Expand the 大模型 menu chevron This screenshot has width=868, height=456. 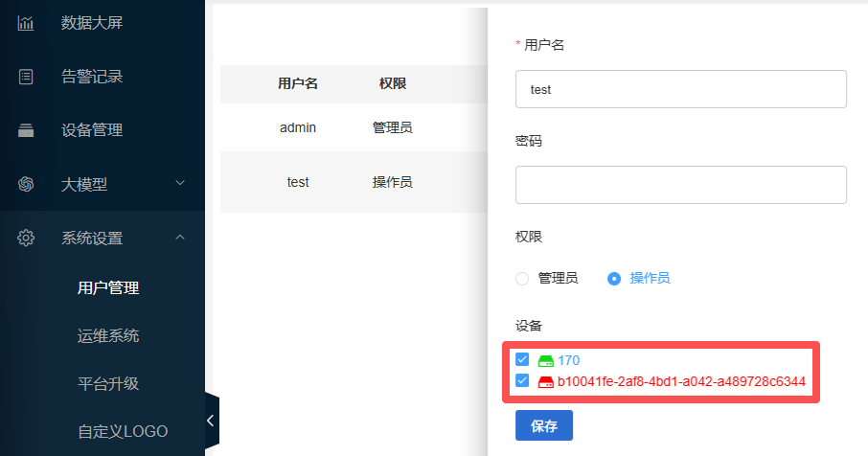pos(180,184)
